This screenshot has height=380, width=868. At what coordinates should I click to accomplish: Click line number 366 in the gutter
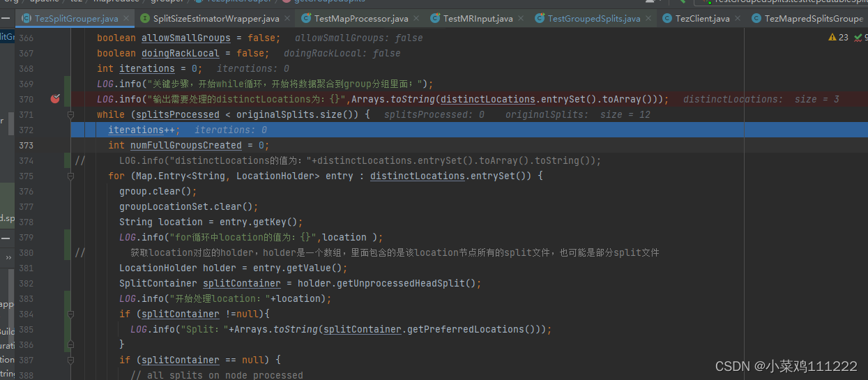(26, 38)
